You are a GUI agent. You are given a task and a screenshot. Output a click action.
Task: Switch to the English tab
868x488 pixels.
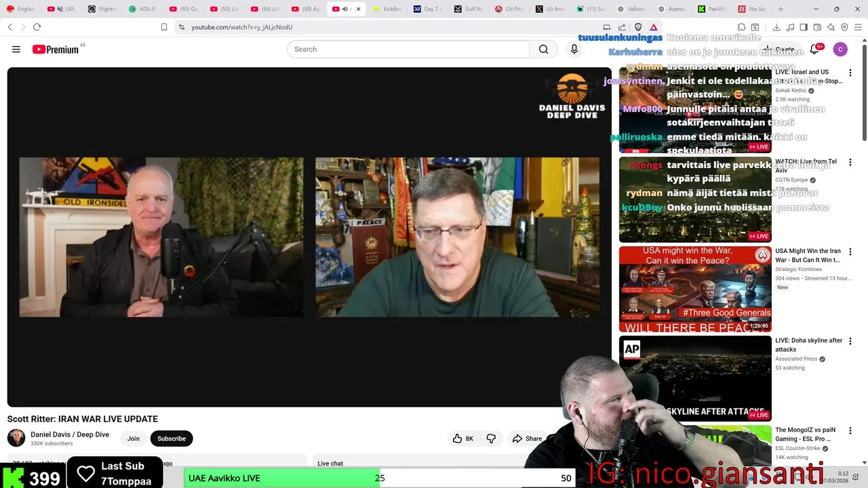click(x=20, y=9)
